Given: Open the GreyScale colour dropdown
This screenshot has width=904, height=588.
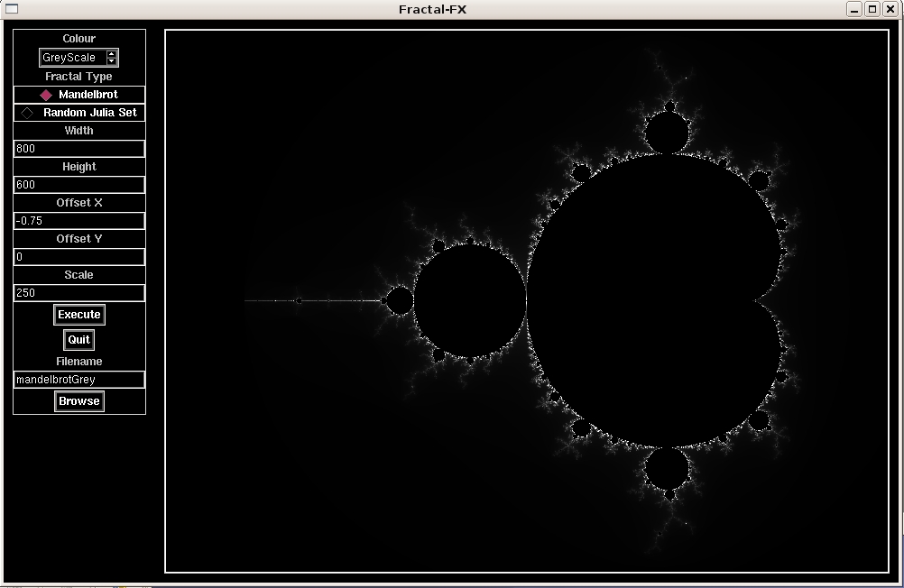Looking at the screenshot, I should [x=72, y=58].
